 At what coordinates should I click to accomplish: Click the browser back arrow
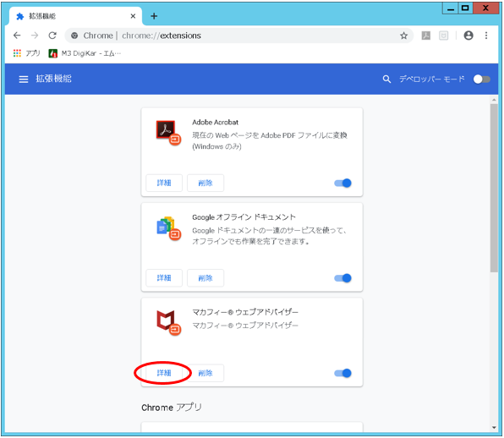pos(17,36)
